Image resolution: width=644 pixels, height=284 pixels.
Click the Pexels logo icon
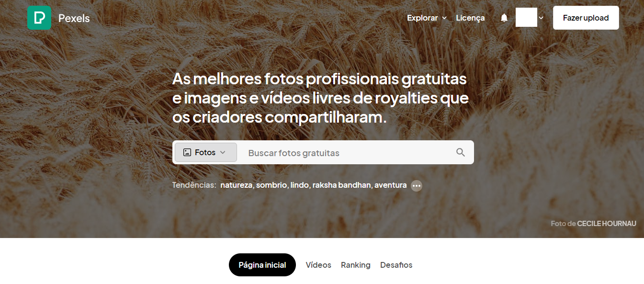click(39, 17)
